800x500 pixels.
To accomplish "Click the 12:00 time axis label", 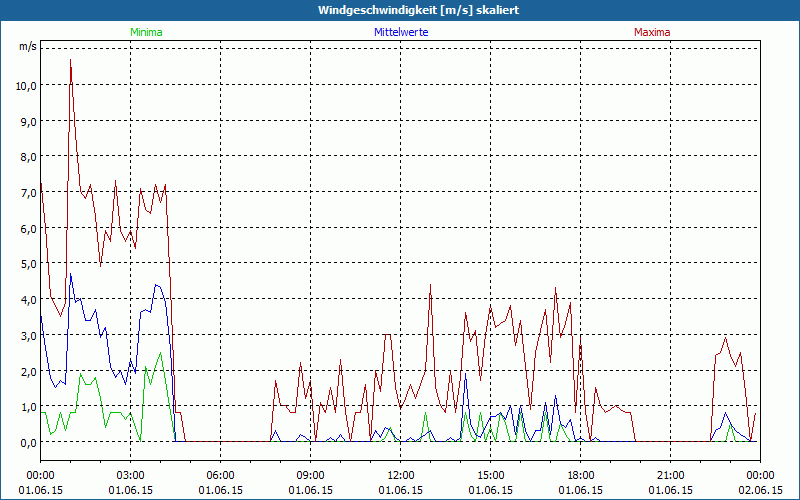I will [401, 476].
